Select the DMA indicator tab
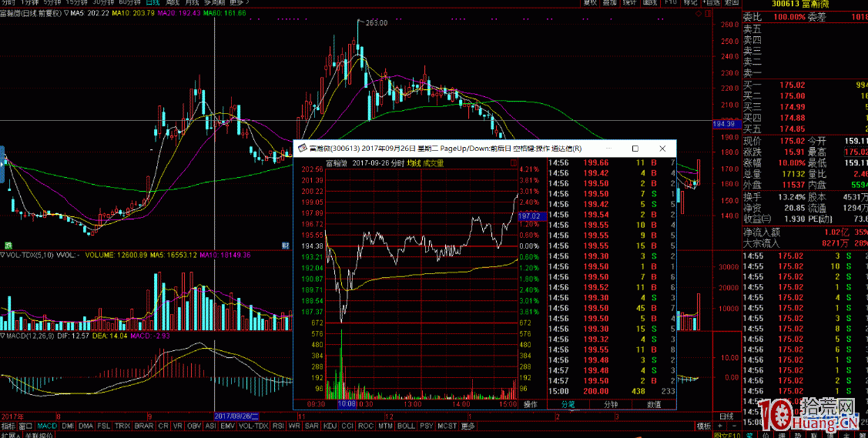 point(85,426)
